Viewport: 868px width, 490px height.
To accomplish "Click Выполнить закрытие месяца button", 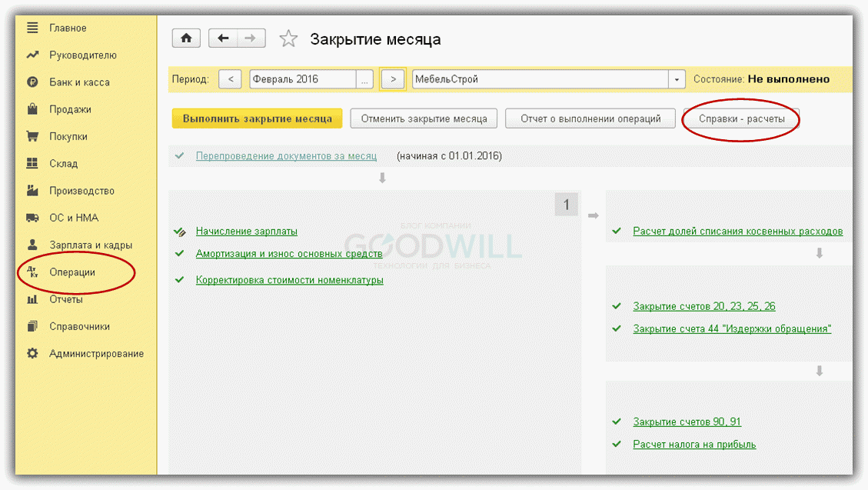I will pos(257,118).
